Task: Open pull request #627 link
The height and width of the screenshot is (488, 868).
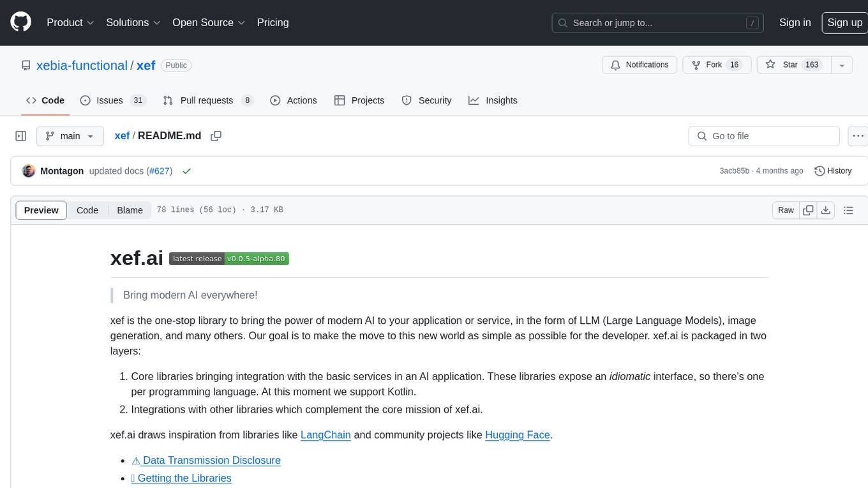Action: 160,171
